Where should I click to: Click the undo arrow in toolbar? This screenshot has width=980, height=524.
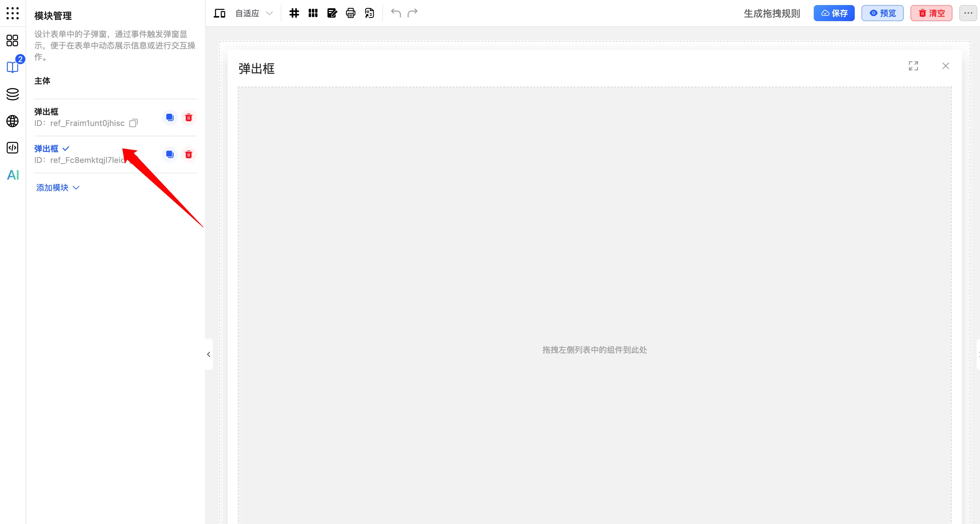pyautogui.click(x=395, y=13)
